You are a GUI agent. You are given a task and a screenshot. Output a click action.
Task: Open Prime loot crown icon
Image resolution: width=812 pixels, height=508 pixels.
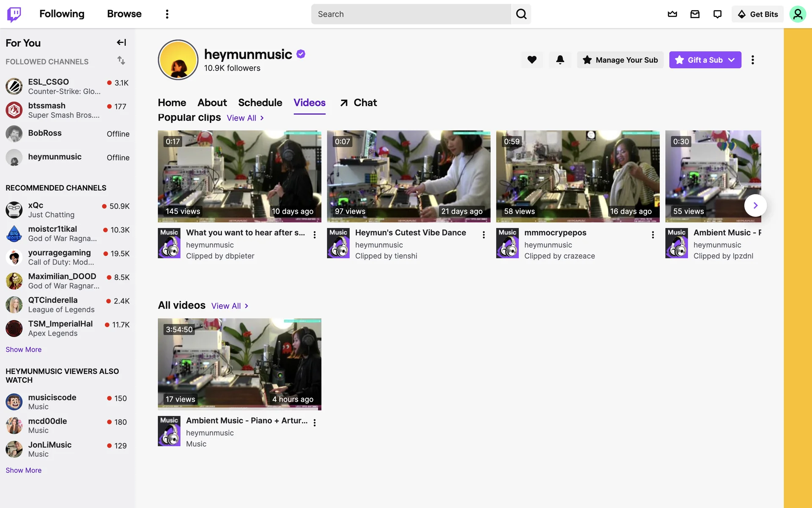[x=672, y=14]
